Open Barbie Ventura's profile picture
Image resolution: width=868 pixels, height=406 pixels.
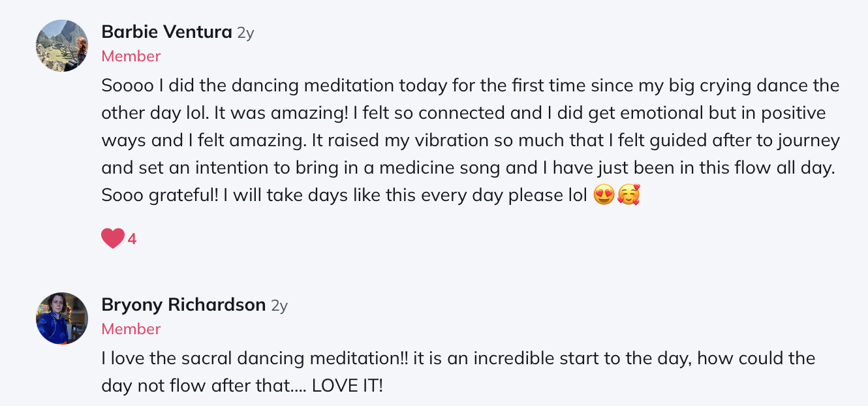pyautogui.click(x=62, y=46)
